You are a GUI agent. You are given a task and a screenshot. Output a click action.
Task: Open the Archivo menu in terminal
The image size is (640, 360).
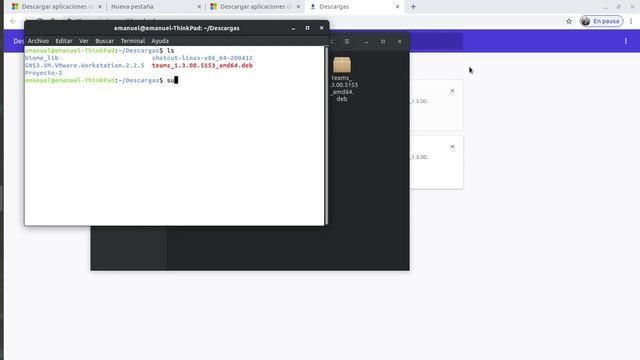[x=38, y=41]
